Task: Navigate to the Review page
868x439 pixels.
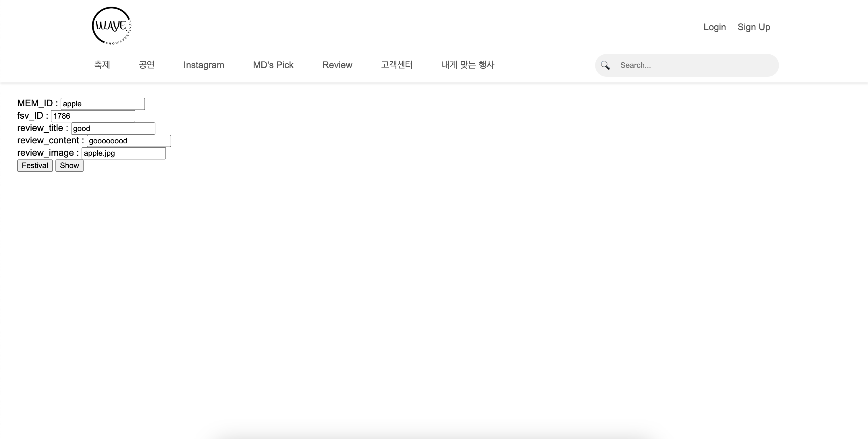Action: 337,65
